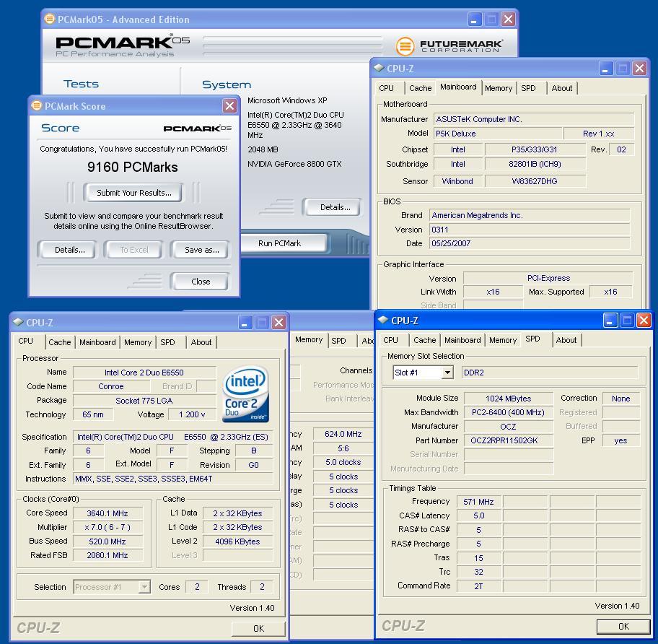The width and height of the screenshot is (658, 644).
Task: Click the Core Speed 3640.1 MHz value
Action: (108, 513)
